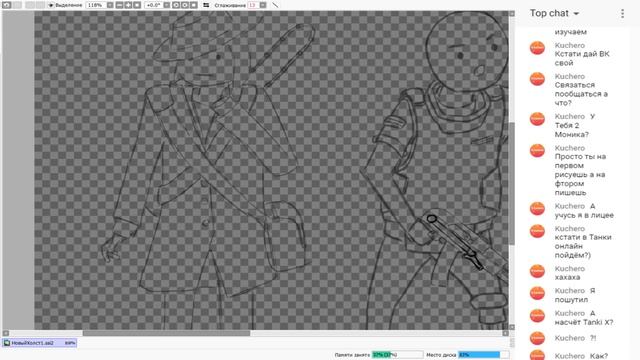Screen dimensions: 640x360
Task: Click Kuchero name above "Просто ты на первом"
Action: pos(569,148)
